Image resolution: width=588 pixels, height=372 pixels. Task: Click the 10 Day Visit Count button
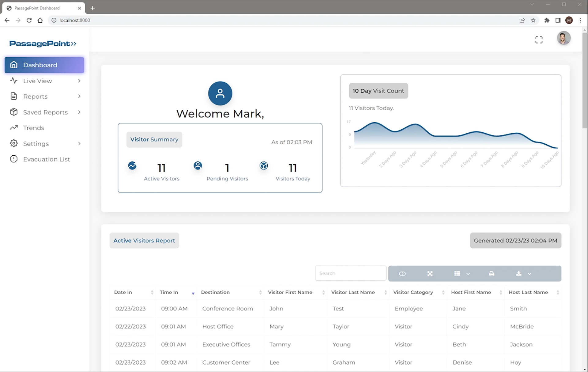click(x=378, y=91)
